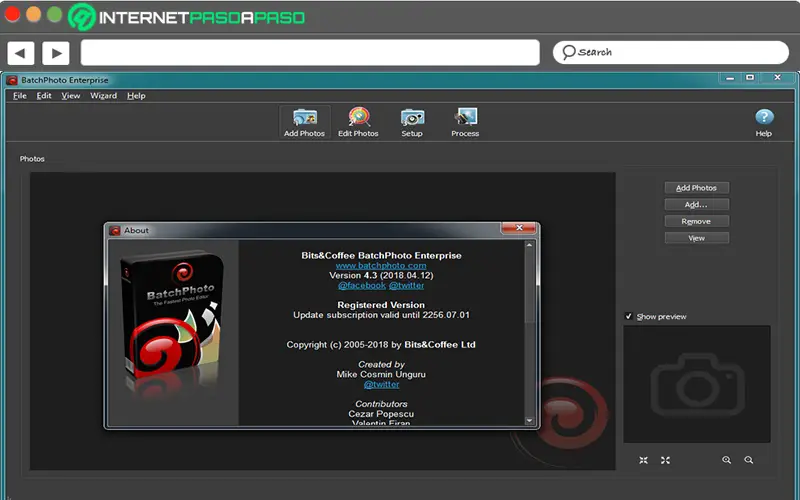Click the View button in side panel

point(696,238)
